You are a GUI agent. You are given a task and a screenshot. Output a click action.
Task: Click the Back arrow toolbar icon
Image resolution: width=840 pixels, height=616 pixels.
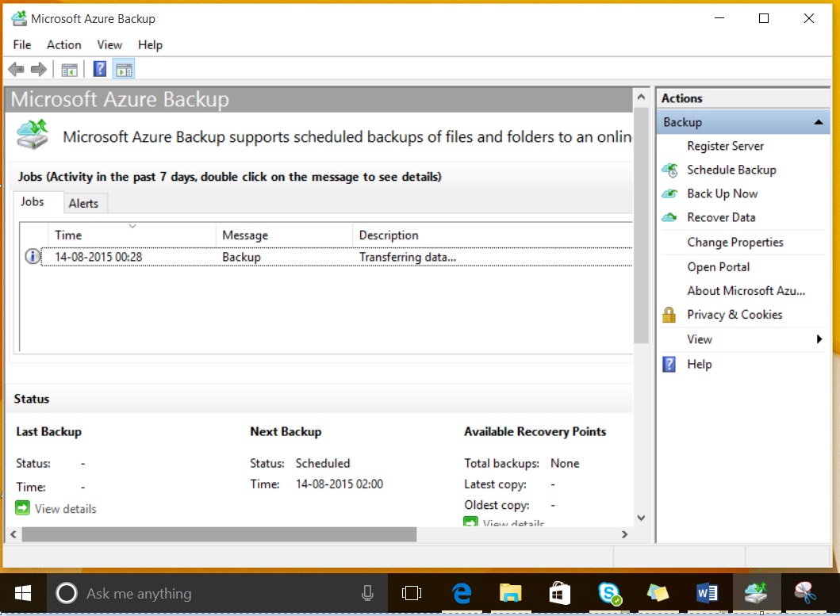click(16, 69)
